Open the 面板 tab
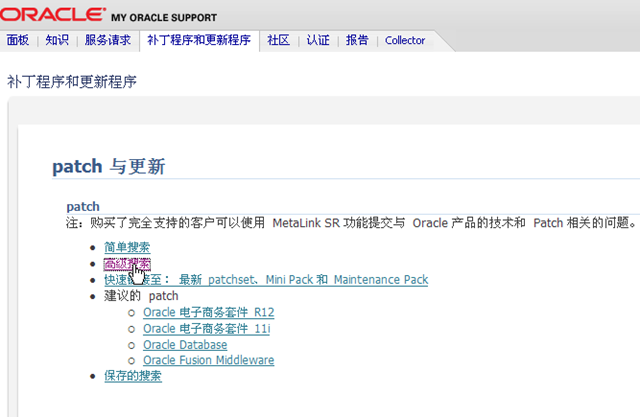 click(x=18, y=41)
